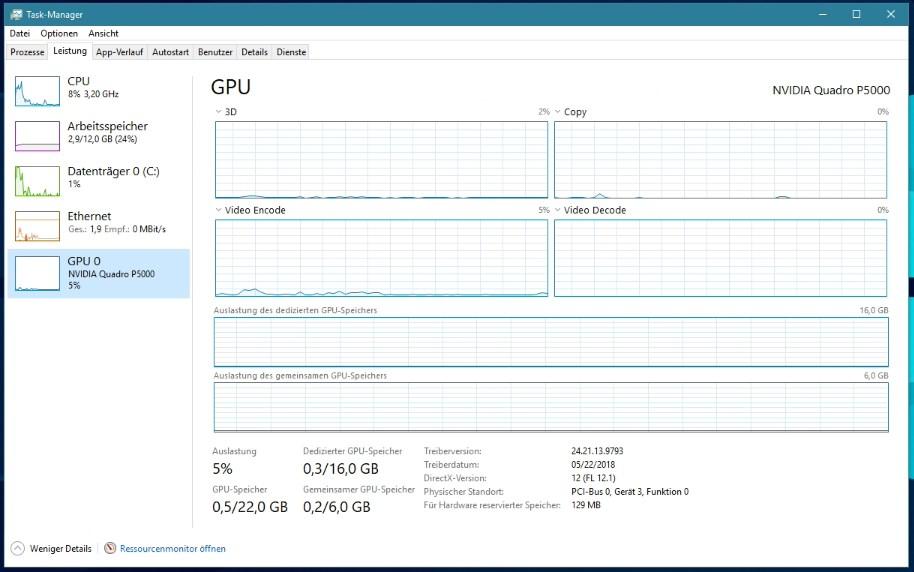Switch to the Dienste tab
Image resolution: width=914 pixels, height=572 pixels.
(x=291, y=52)
